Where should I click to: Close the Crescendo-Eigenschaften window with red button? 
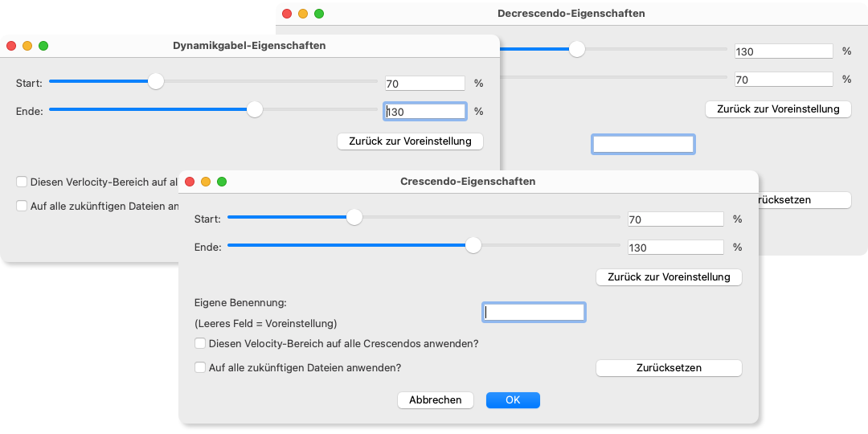point(190,182)
